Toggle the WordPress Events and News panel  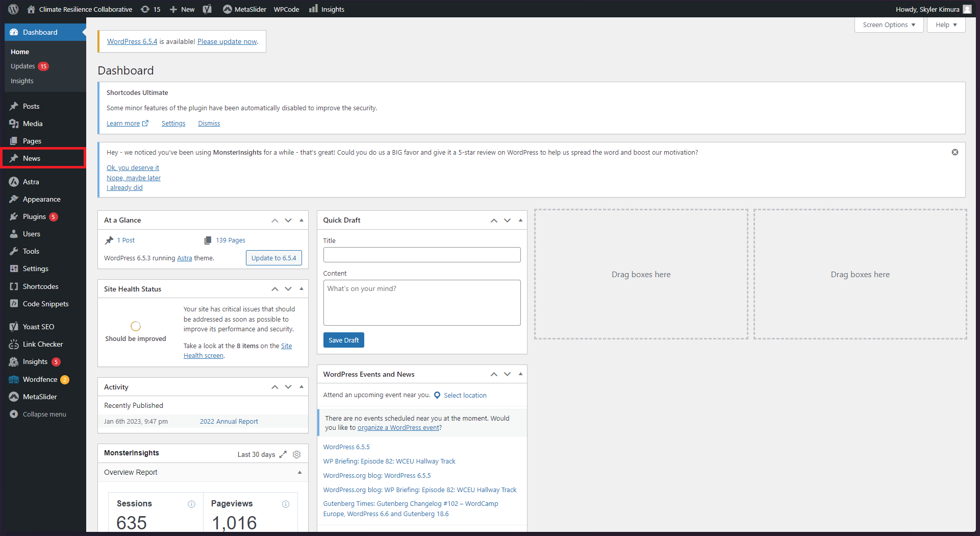tap(520, 374)
